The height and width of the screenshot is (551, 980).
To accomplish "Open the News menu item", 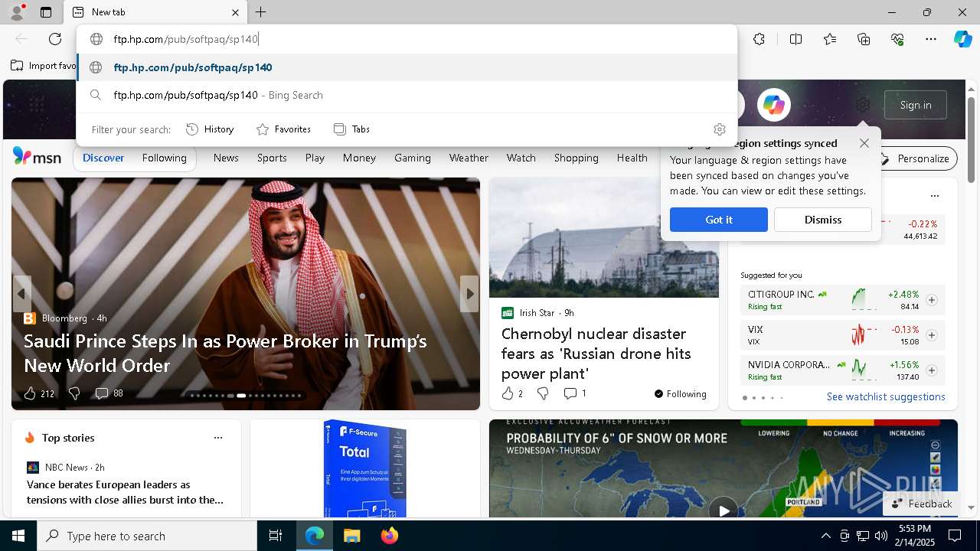I will coord(226,158).
